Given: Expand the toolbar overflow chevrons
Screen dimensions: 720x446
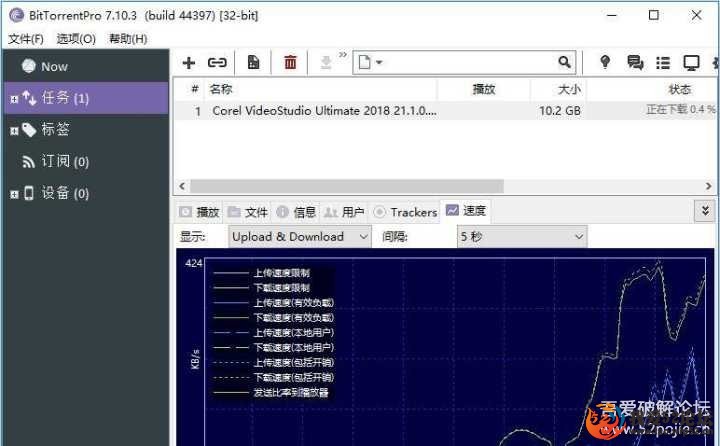Looking at the screenshot, I should click(x=343, y=55).
